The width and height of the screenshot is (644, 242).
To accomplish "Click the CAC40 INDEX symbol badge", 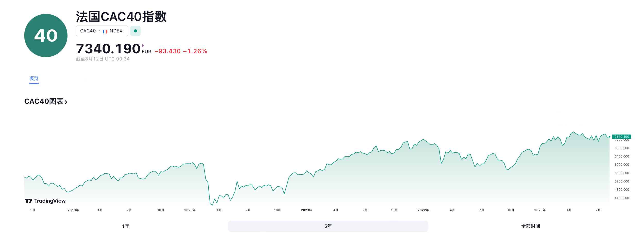I will click(x=102, y=31).
